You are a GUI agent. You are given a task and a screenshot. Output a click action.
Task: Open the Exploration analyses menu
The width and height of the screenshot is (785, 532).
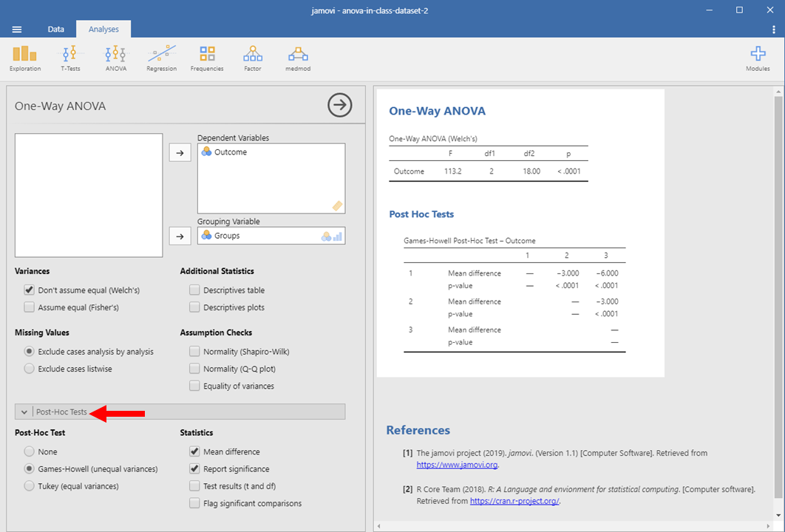[24, 58]
